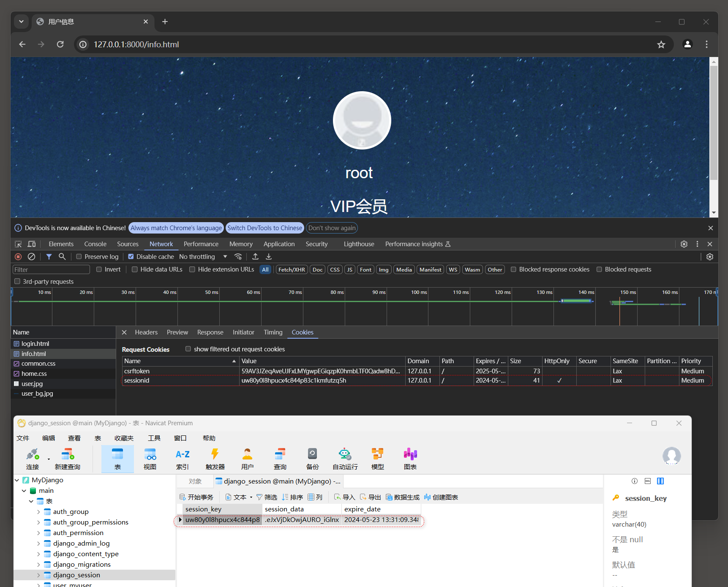Viewport: 728px width, 587px height.
Task: Enable Blocked response cookies checkbox
Action: pyautogui.click(x=513, y=269)
